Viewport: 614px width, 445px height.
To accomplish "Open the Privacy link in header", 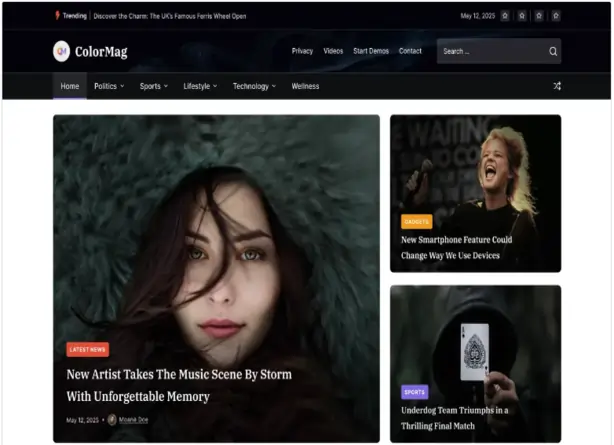I will point(302,51).
